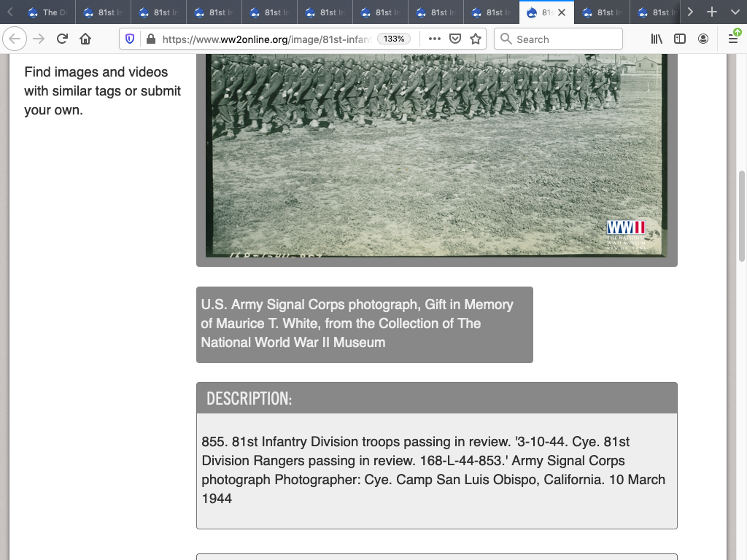Viewport: 747px width, 560px height.
Task: Expand the page actions three-dot menu
Action: pyautogui.click(x=435, y=39)
